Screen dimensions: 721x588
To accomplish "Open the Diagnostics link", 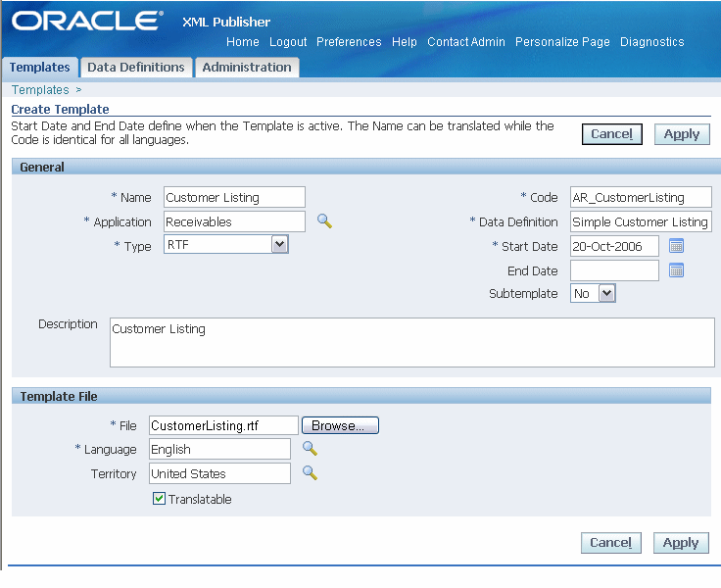I will [652, 42].
